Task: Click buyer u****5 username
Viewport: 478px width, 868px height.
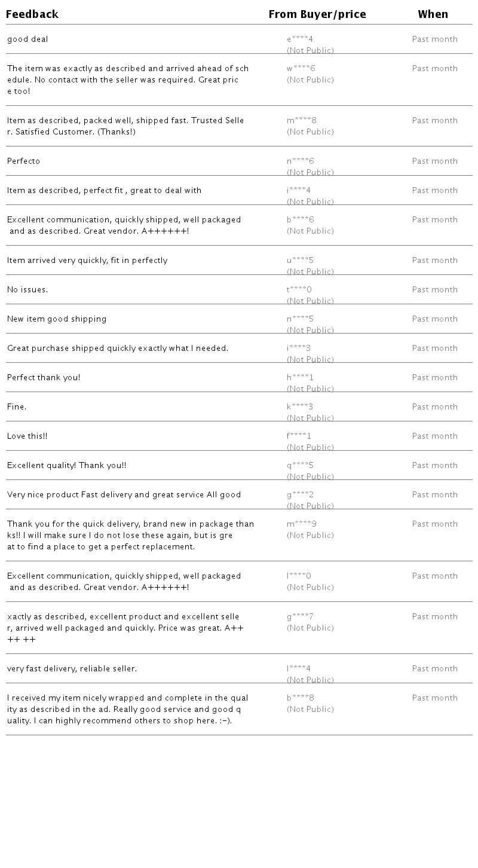Action: [x=300, y=261]
